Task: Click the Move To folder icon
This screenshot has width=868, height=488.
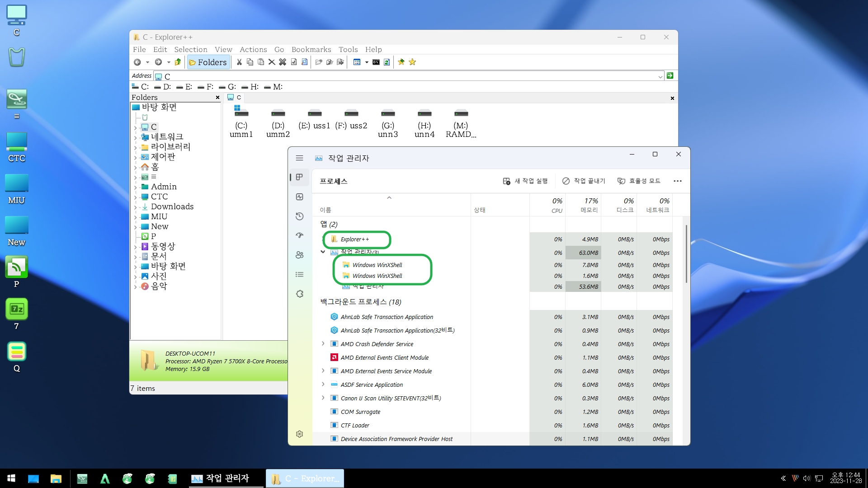Action: pos(340,62)
